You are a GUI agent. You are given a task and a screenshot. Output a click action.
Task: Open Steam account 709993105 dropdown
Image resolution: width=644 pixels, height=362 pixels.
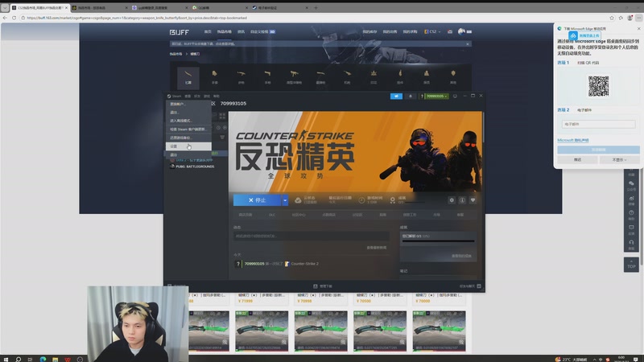(x=436, y=96)
